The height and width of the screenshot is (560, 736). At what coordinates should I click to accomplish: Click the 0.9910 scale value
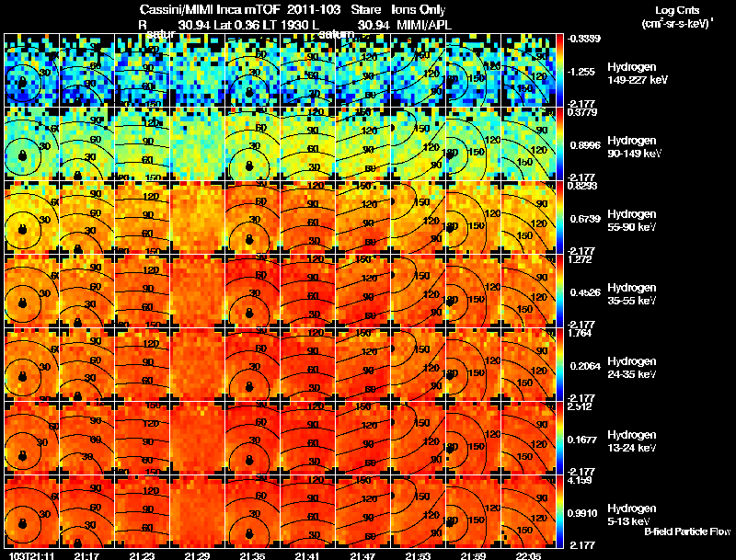(x=582, y=514)
